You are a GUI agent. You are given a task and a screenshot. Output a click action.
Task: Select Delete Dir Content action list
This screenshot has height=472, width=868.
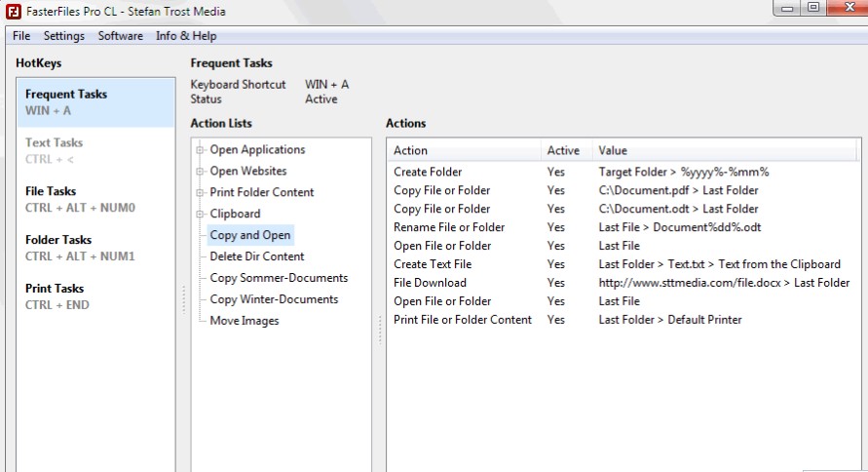[257, 256]
